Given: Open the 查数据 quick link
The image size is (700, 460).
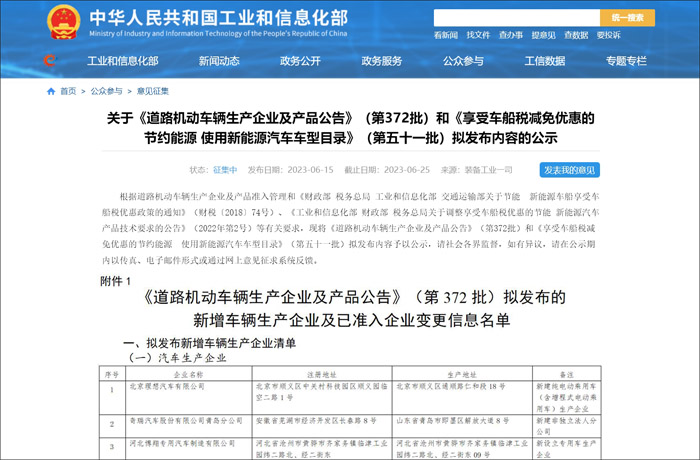Looking at the screenshot, I should click(576, 35).
